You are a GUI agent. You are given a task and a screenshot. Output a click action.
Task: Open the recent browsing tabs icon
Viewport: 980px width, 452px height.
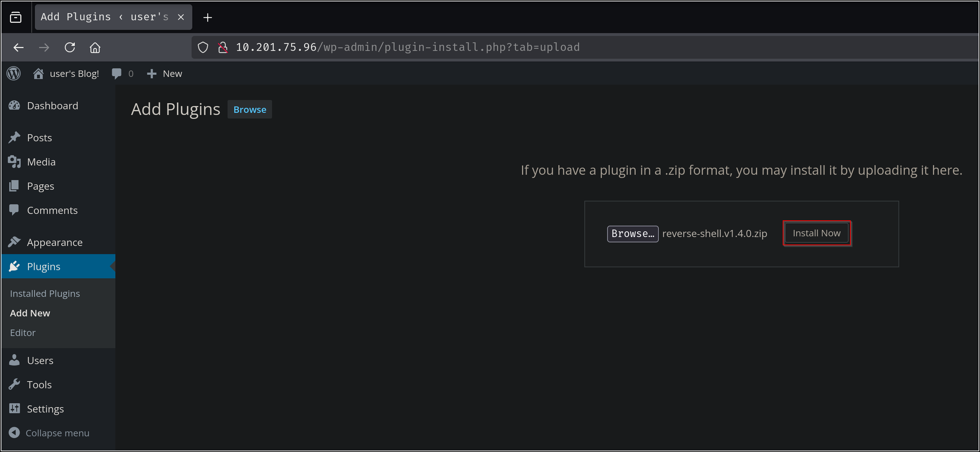pyautogui.click(x=16, y=17)
